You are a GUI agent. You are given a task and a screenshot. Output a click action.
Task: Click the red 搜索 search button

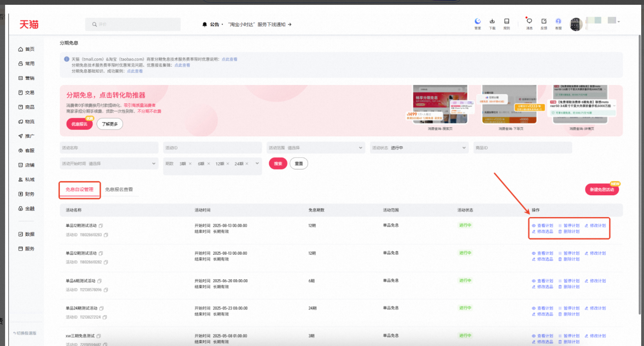pos(278,163)
